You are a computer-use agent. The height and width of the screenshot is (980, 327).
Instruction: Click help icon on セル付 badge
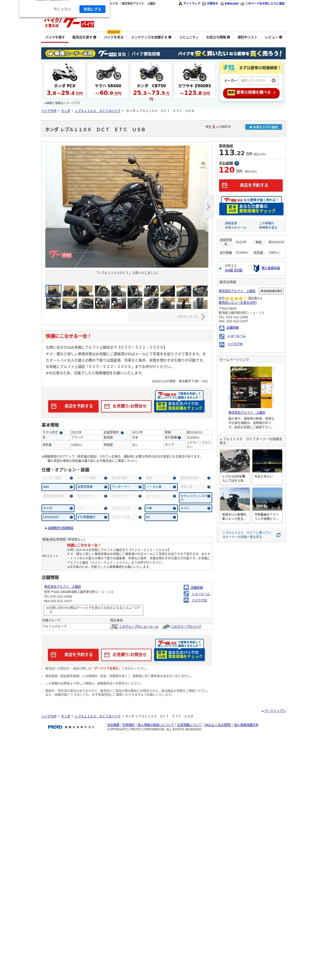pos(71,508)
